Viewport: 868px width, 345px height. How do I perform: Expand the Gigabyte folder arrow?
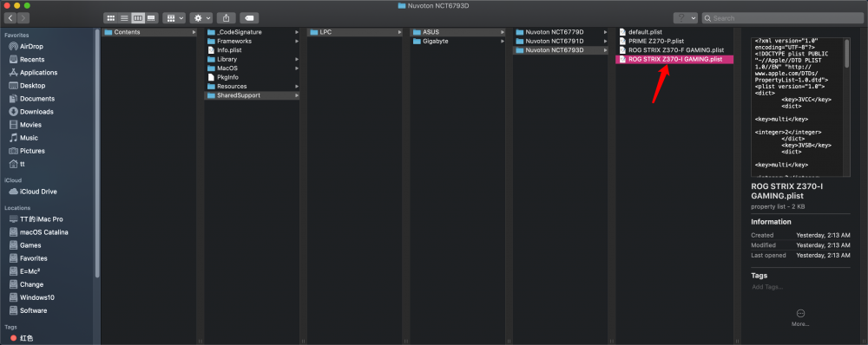pyautogui.click(x=503, y=41)
